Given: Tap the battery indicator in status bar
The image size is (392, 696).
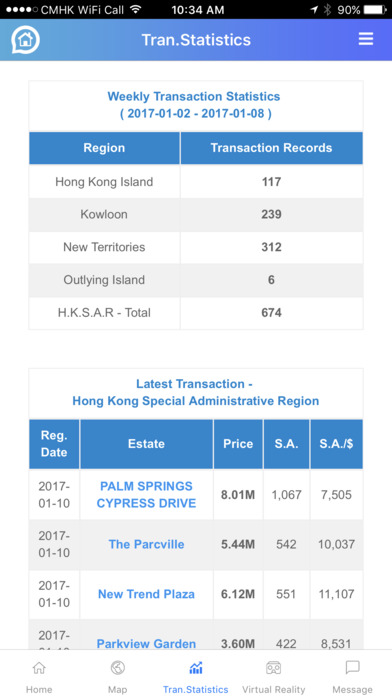Looking at the screenshot, I should (x=375, y=9).
